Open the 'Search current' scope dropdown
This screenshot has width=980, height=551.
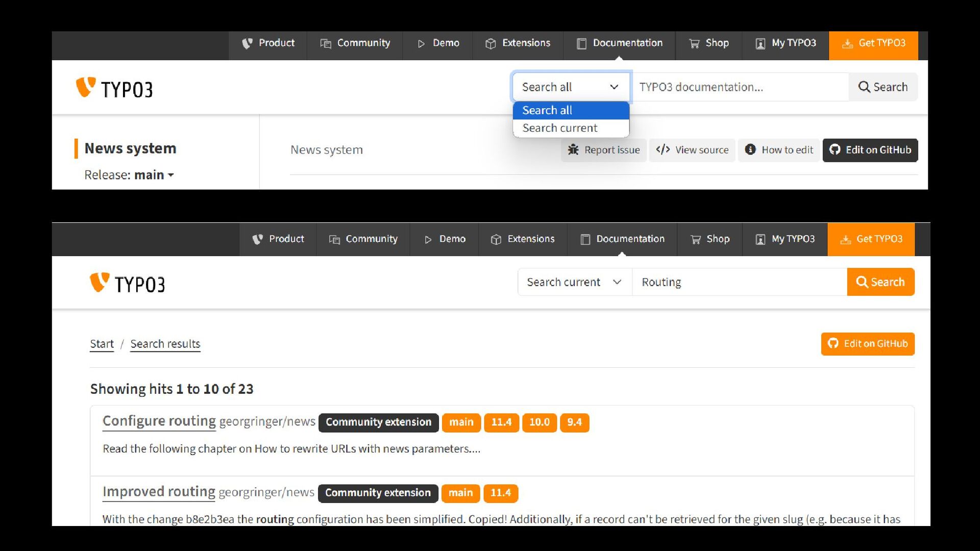(575, 282)
